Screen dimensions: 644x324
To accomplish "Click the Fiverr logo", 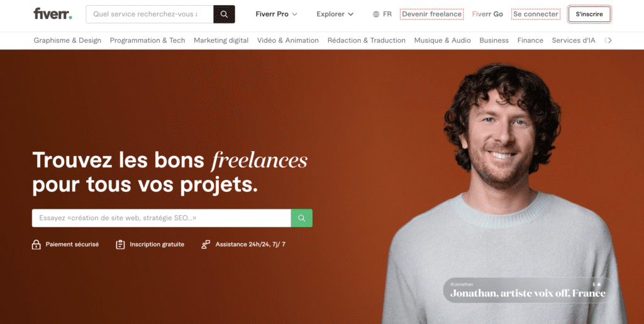I will pos(53,14).
